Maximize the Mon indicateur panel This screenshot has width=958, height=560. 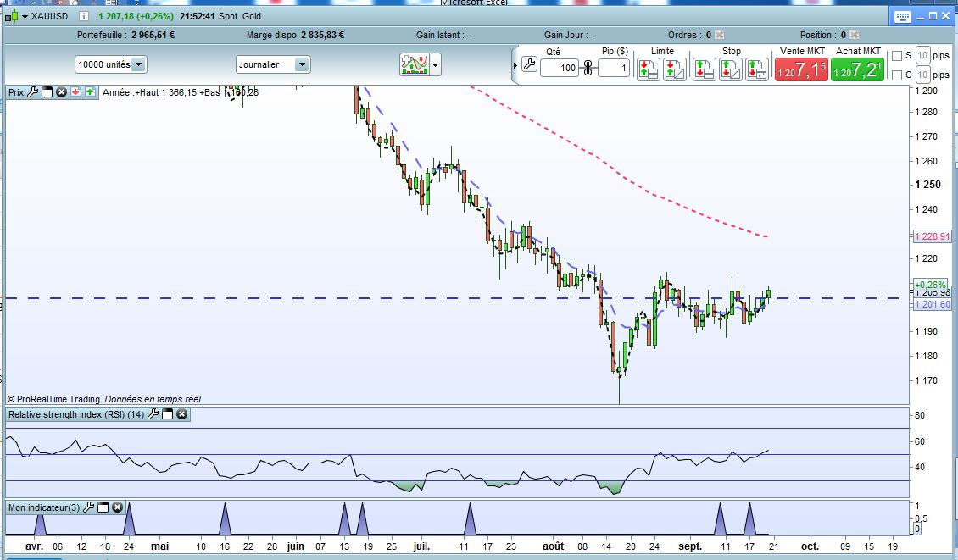click(103, 507)
